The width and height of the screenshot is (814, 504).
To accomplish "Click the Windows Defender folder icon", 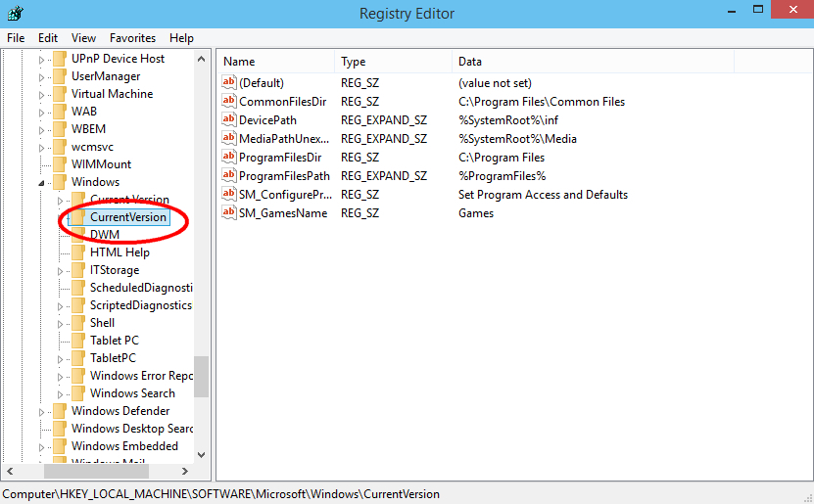I will coord(60,411).
